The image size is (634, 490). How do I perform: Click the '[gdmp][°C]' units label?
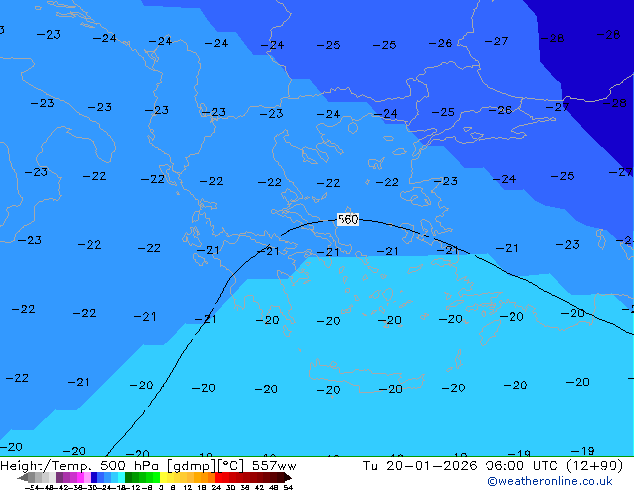tap(206, 466)
